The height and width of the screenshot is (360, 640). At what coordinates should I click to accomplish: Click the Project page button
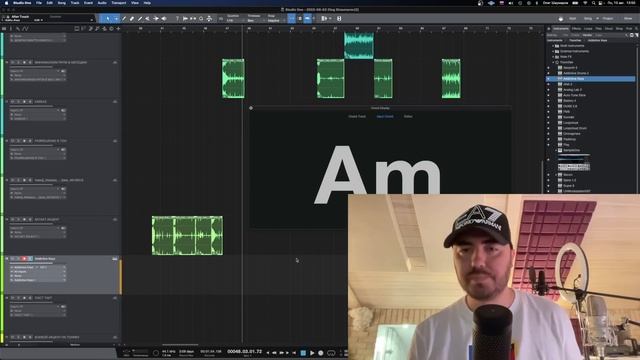(x=608, y=18)
